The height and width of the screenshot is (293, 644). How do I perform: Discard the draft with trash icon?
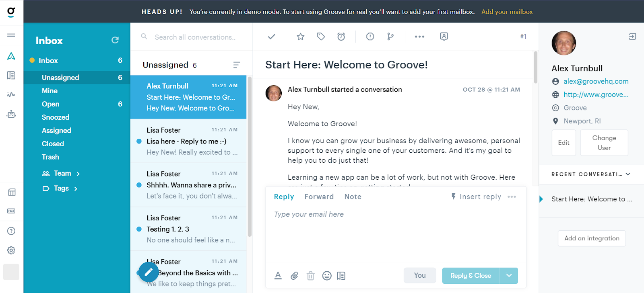[x=311, y=276]
